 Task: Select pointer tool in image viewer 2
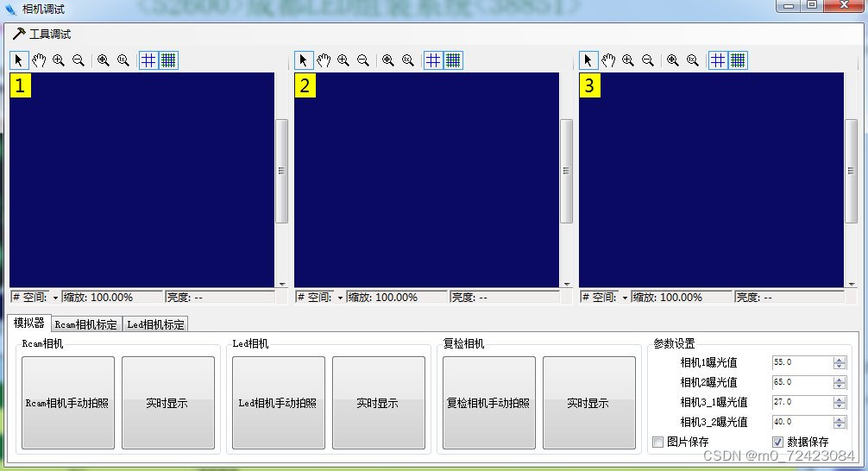pyautogui.click(x=304, y=60)
